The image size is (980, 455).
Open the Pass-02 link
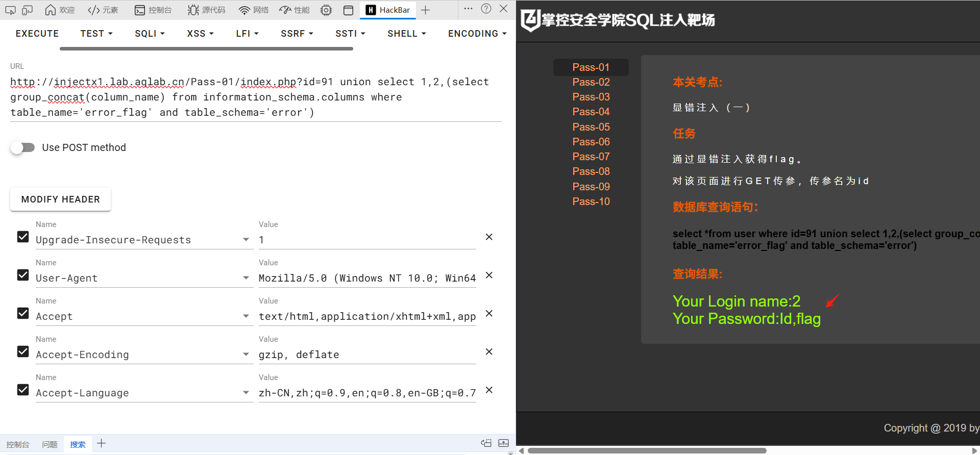tap(591, 82)
